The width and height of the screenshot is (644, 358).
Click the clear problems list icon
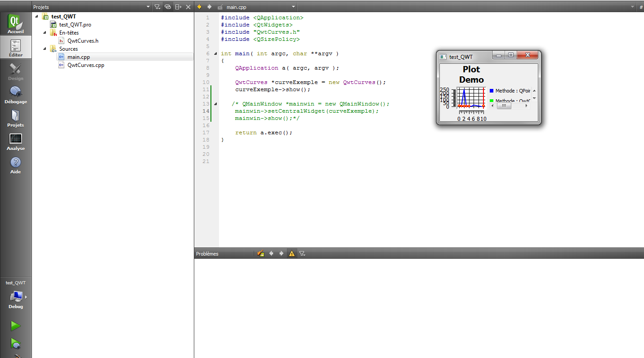tap(260, 254)
